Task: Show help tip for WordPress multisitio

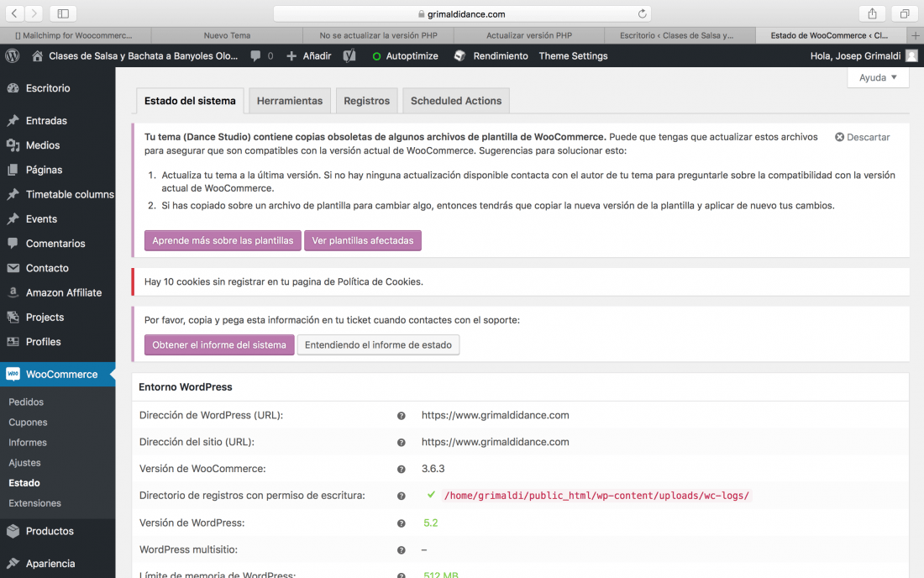Action: [x=402, y=550]
